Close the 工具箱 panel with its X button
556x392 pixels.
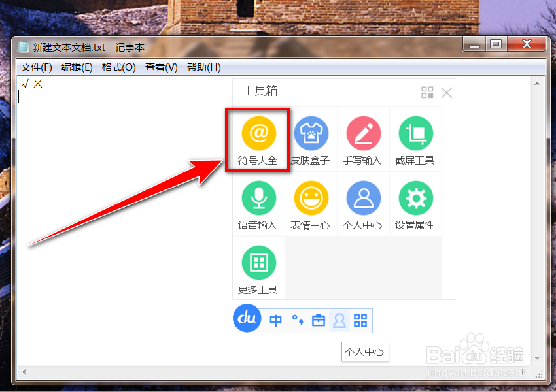click(447, 92)
